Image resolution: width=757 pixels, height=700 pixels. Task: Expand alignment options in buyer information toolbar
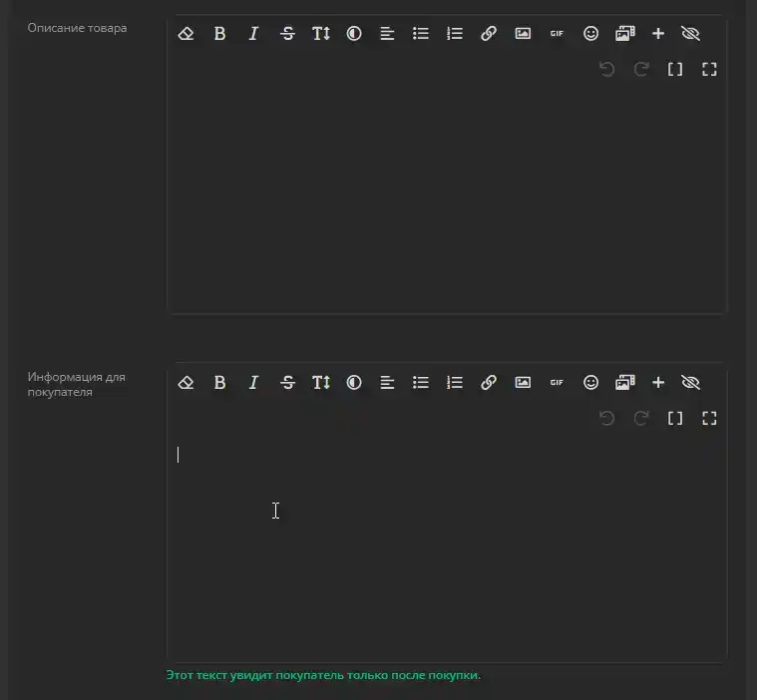click(387, 383)
